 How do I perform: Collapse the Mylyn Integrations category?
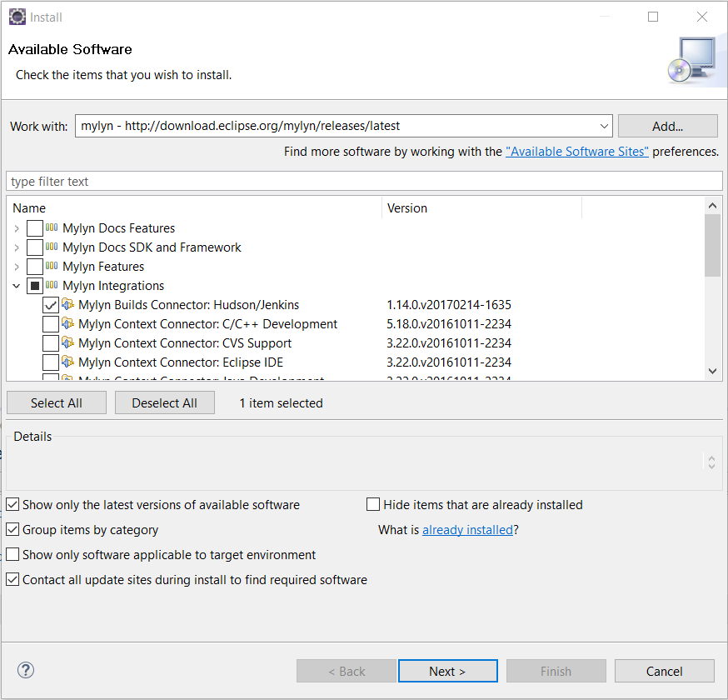coord(17,286)
